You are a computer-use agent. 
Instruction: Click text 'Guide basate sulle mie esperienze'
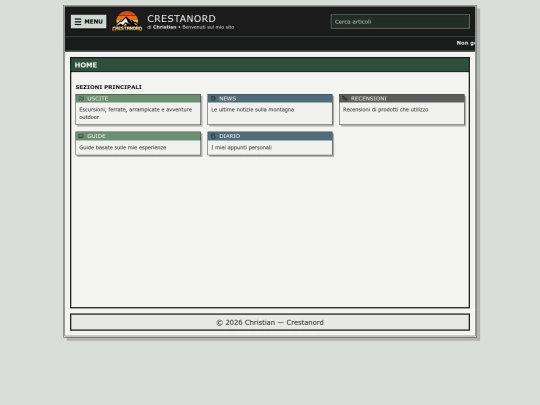pyautogui.click(x=123, y=147)
